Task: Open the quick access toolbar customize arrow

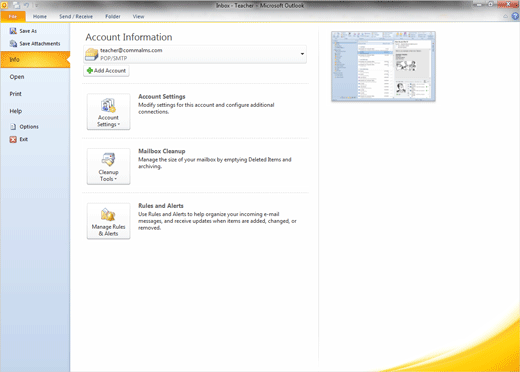Action: (x=36, y=5)
